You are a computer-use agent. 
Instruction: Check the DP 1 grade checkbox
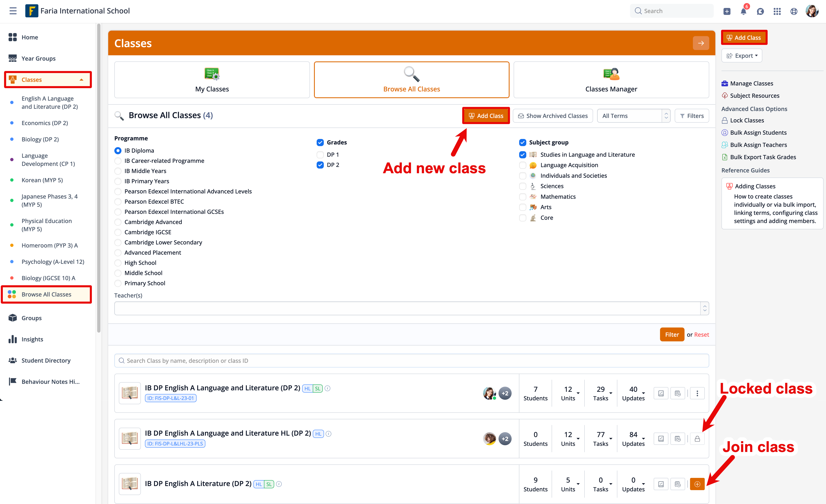pyautogui.click(x=320, y=154)
